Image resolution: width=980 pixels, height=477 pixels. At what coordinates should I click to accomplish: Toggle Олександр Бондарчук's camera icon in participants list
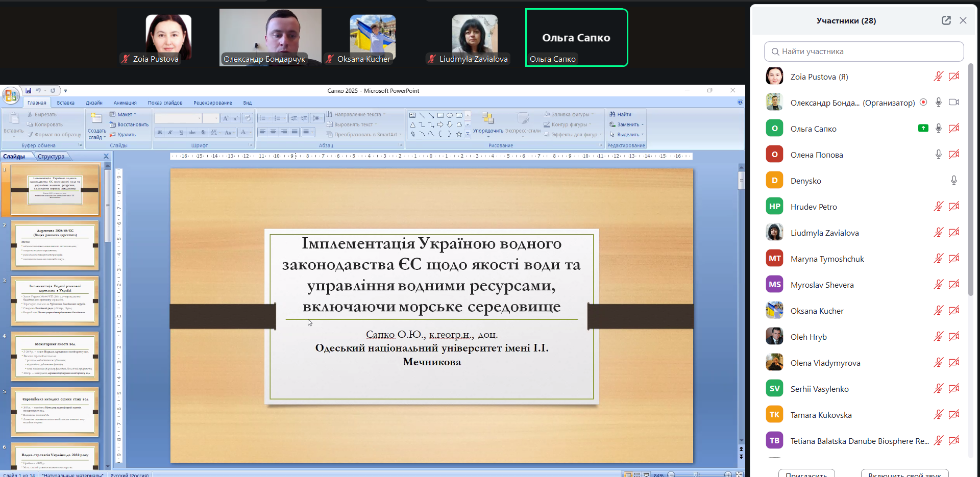[x=953, y=103]
